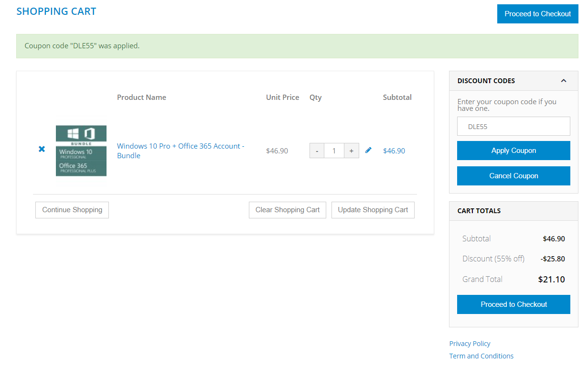Open the Term and Conditions link
The width and height of the screenshot is (588, 368).
click(x=481, y=356)
